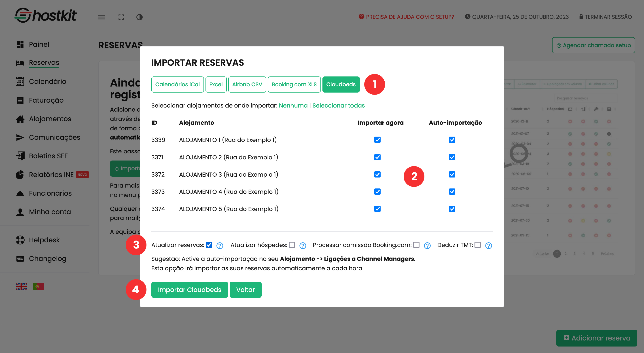Viewport: 644px width, 353px height.
Task: Uncheck Importar agora for Alojamento 4
Action: click(x=377, y=192)
